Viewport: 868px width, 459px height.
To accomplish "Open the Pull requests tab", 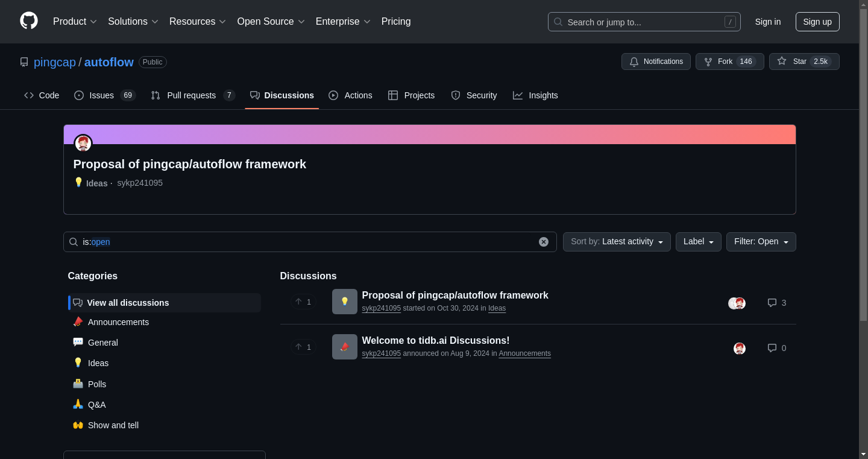I will (x=193, y=95).
